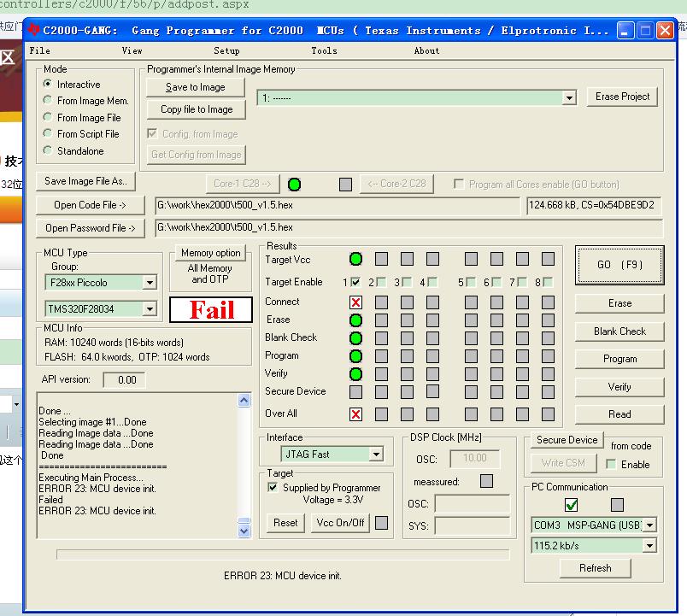Click the bottom progress bar

(x=283, y=554)
